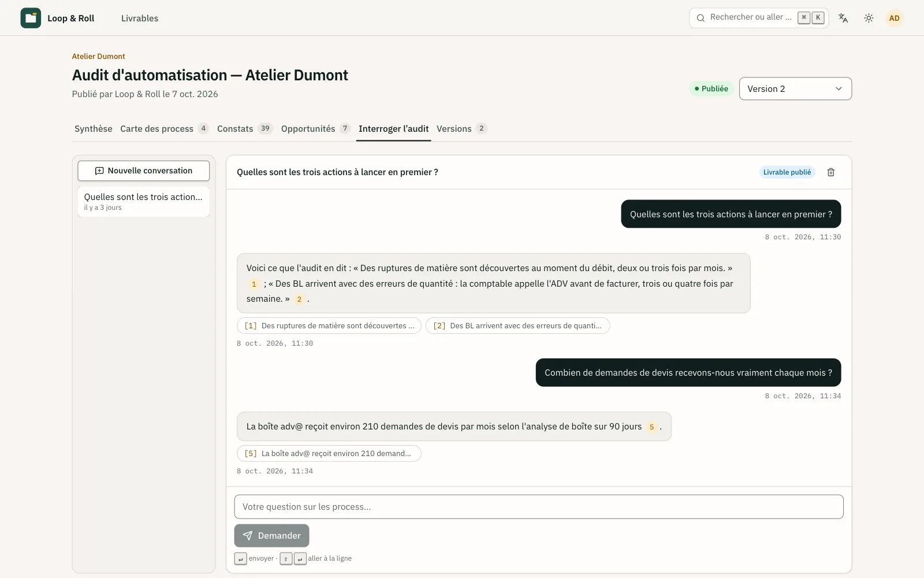The width and height of the screenshot is (924, 578).
Task: Click the Demander send button
Action: 271,536
